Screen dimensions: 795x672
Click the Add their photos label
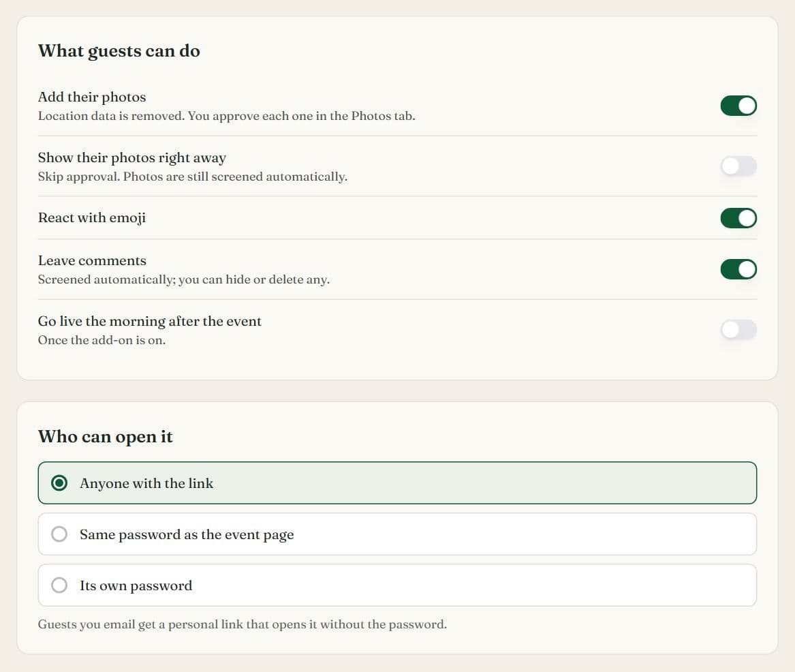tap(92, 97)
